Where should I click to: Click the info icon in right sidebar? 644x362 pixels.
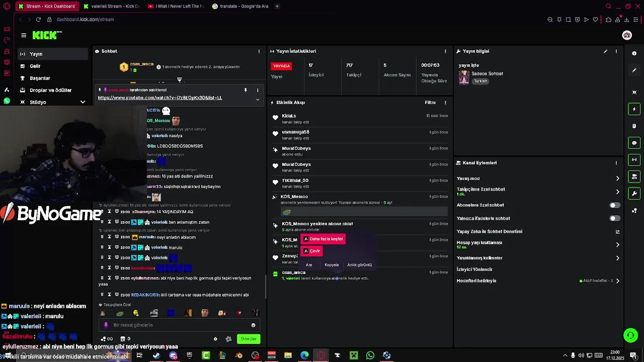[634, 53]
